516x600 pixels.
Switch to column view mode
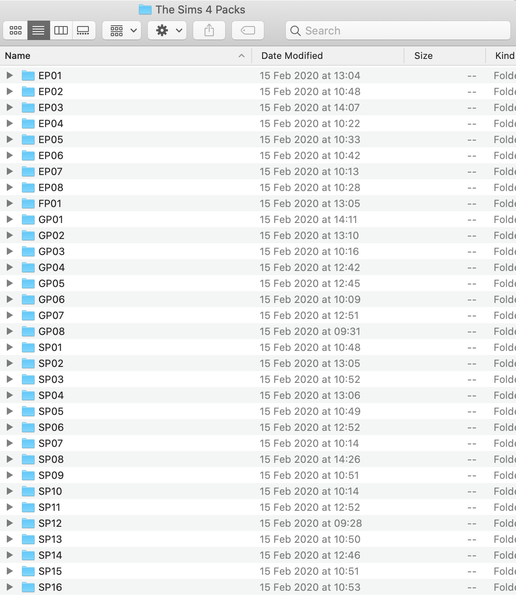pyautogui.click(x=61, y=31)
